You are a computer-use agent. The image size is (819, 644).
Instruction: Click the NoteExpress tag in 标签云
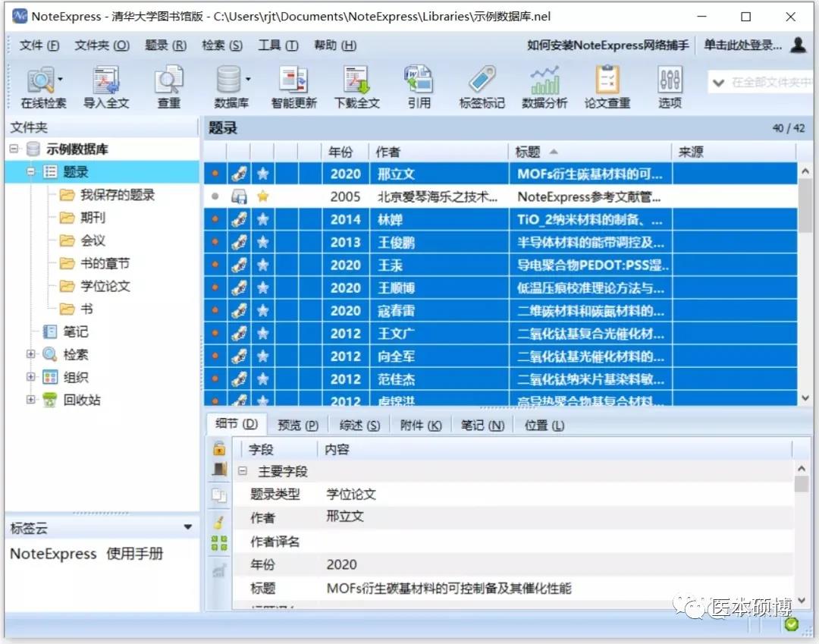(53, 554)
